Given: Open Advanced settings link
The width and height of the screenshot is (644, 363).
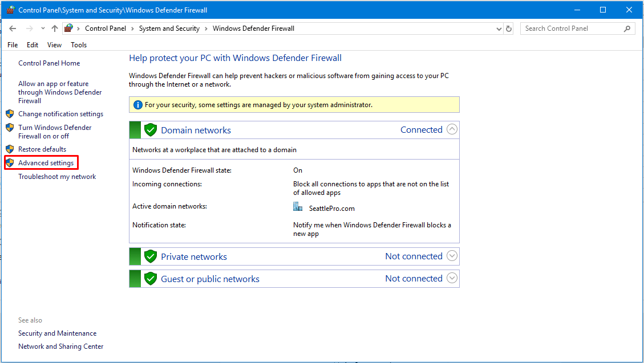Looking at the screenshot, I should [x=46, y=163].
